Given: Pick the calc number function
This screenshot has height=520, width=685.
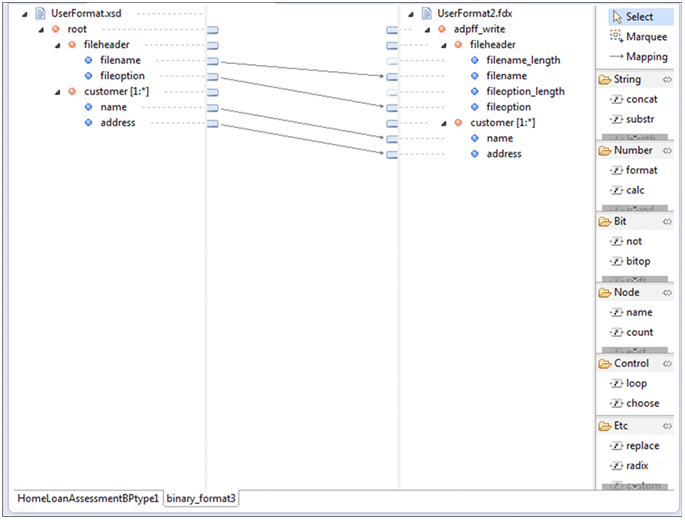Looking at the screenshot, I should coord(627,190).
